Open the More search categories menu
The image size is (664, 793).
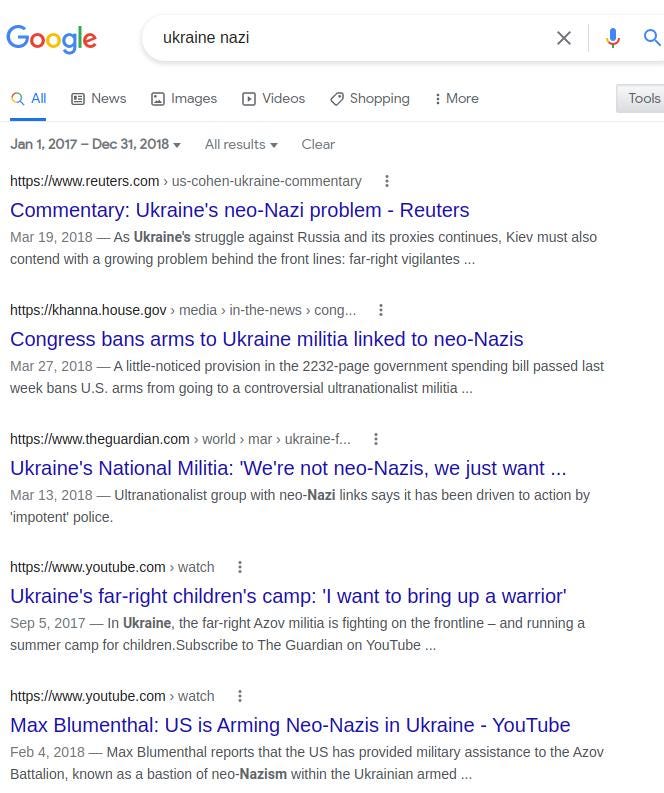457,99
